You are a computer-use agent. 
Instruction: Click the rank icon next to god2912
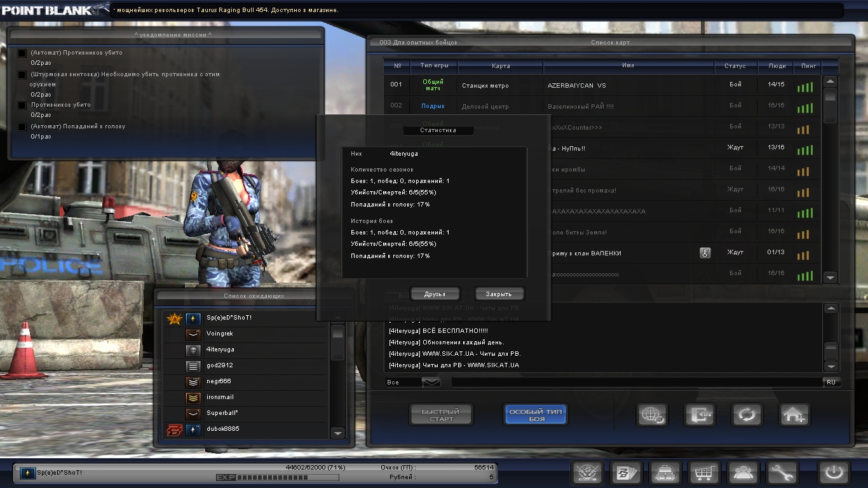pyautogui.click(x=193, y=365)
